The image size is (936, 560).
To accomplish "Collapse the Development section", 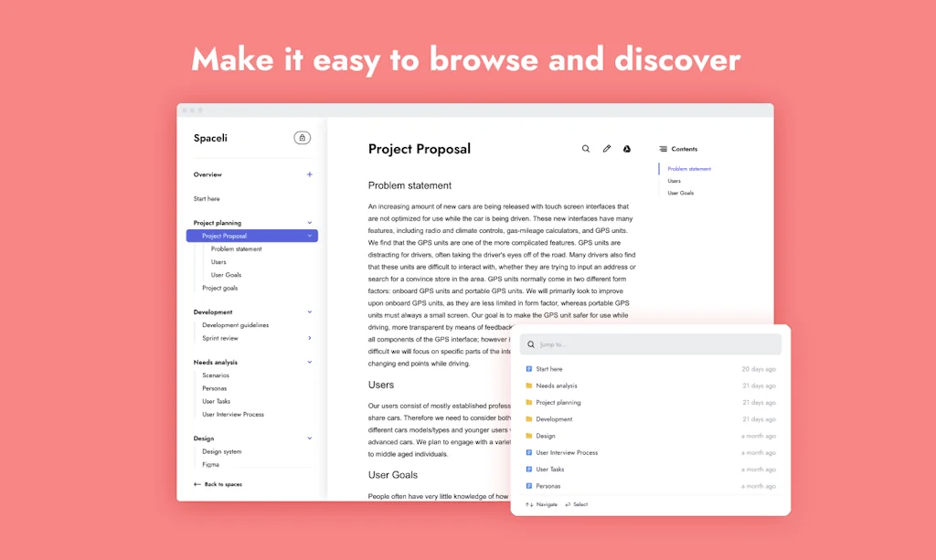I will click(310, 312).
